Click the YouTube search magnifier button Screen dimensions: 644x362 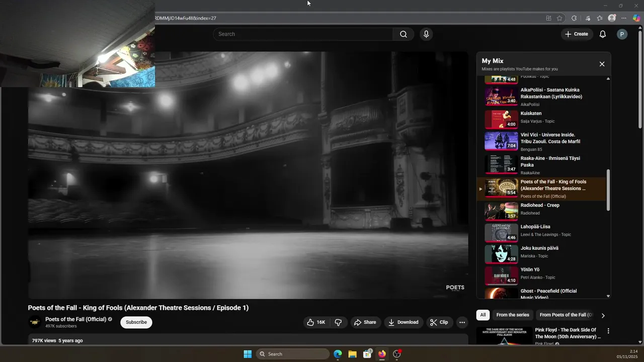tap(404, 34)
